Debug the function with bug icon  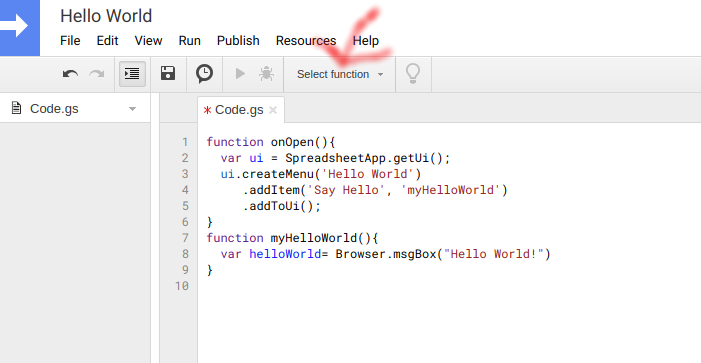266,74
